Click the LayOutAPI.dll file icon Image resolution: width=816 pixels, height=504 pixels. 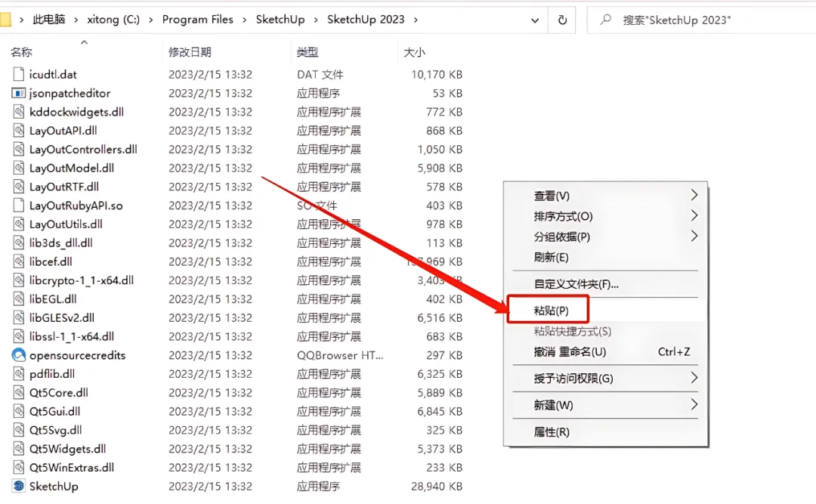[x=19, y=131]
